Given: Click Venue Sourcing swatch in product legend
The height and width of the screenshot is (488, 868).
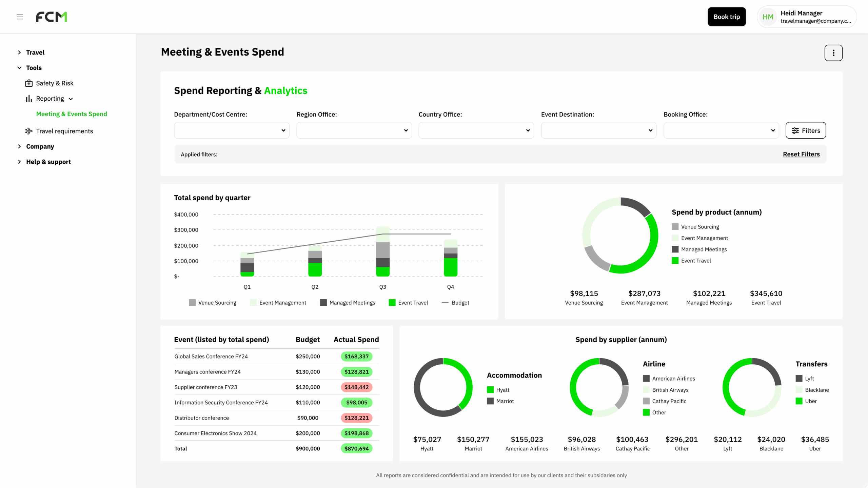Looking at the screenshot, I should coord(675,227).
